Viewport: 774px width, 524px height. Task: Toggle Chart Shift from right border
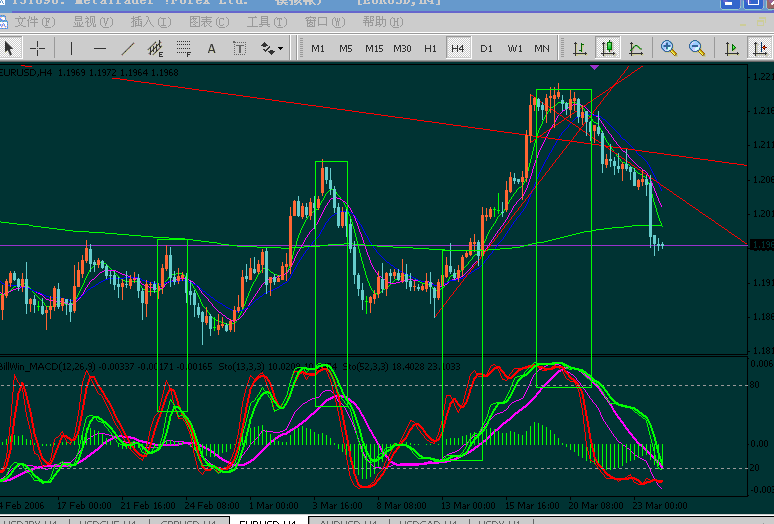point(760,48)
